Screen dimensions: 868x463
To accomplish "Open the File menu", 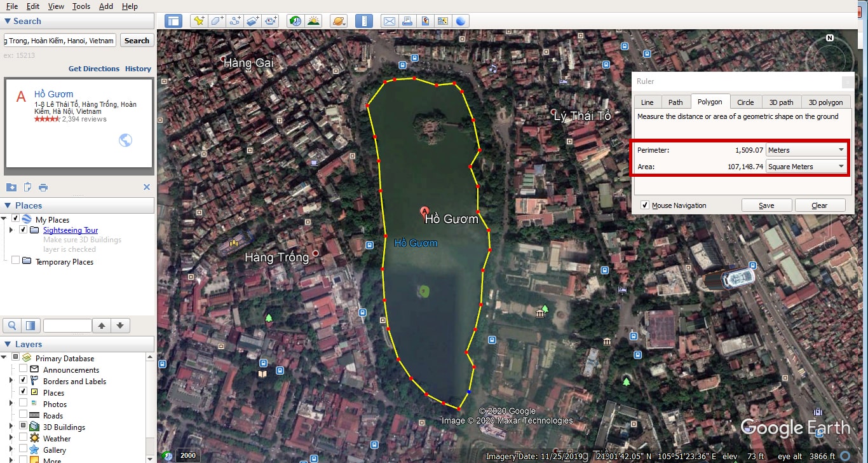I will [x=12, y=6].
